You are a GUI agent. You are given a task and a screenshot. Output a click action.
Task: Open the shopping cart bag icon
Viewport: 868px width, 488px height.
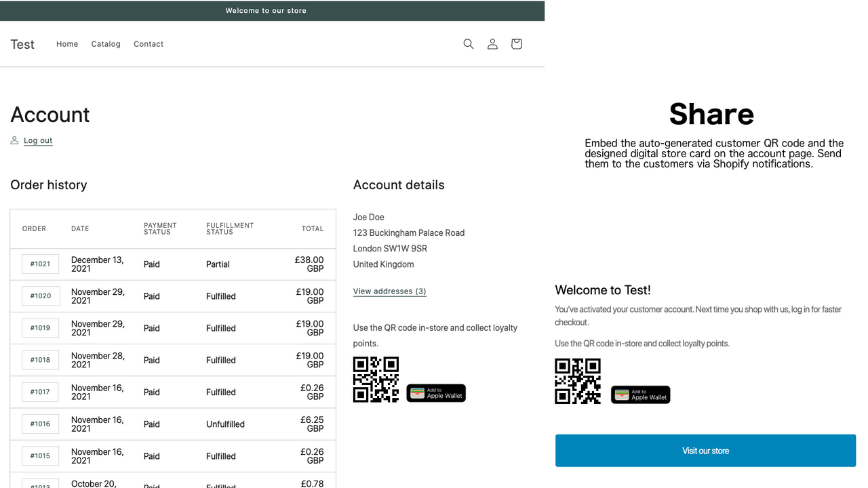point(516,43)
